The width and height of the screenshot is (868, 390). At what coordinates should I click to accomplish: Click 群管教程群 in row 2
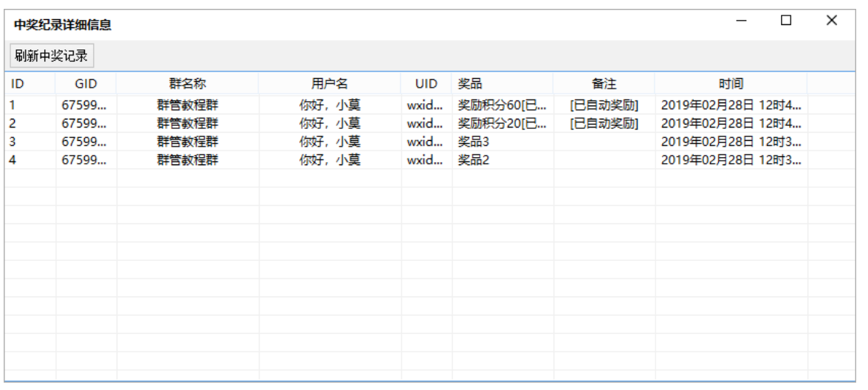187,123
